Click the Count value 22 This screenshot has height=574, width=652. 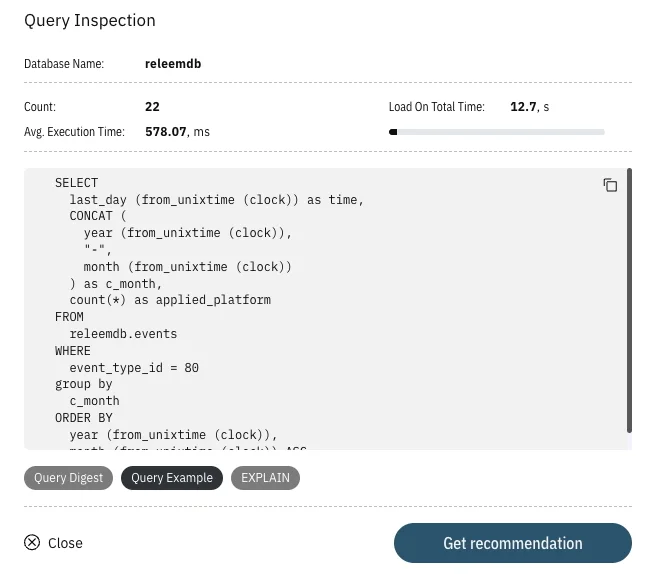(x=152, y=107)
